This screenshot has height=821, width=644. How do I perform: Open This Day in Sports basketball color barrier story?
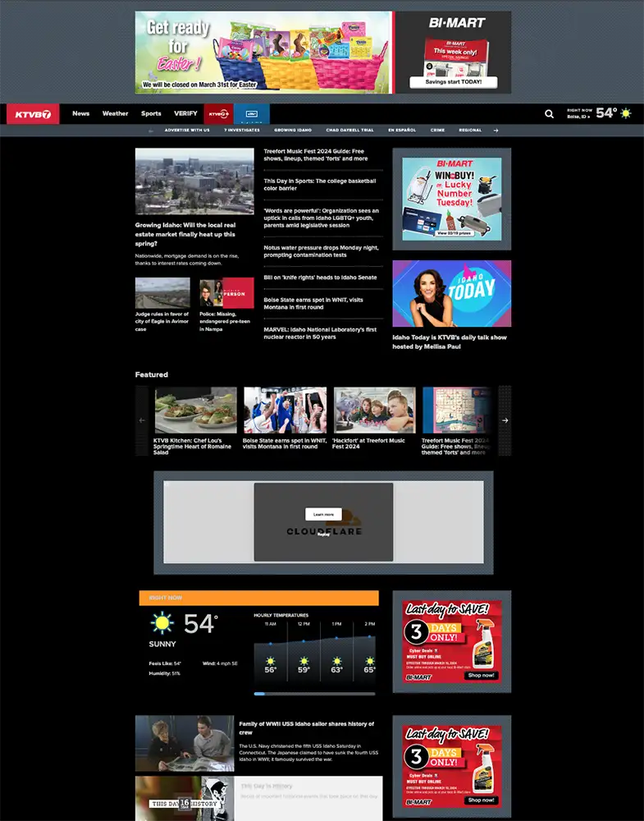point(320,185)
